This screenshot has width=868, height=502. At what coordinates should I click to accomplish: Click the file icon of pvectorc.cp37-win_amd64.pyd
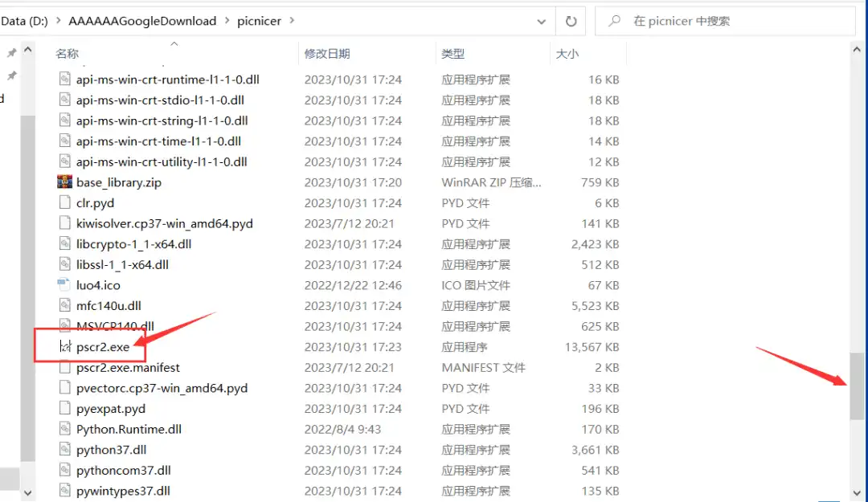tap(65, 387)
